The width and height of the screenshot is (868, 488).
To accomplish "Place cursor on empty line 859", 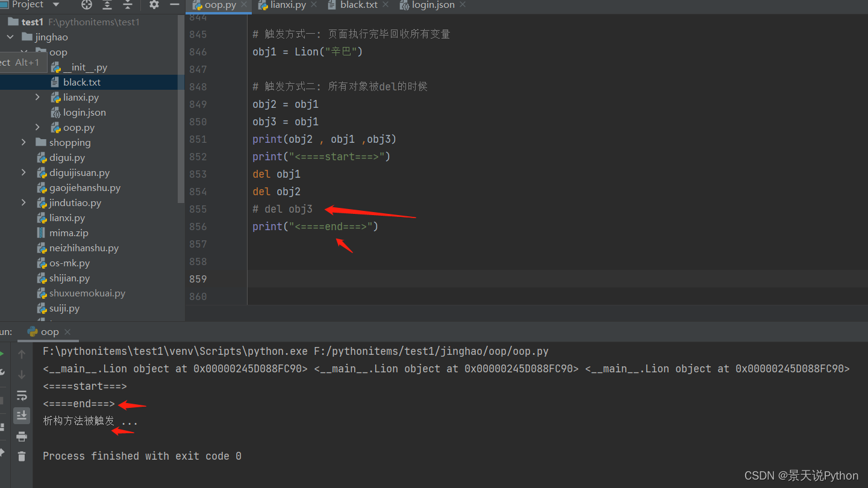I will click(557, 279).
